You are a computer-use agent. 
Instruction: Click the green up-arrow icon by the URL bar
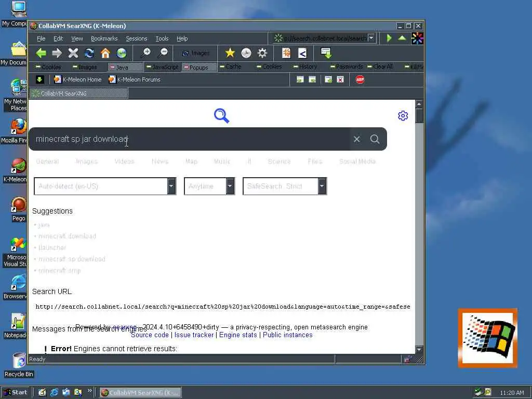click(402, 38)
